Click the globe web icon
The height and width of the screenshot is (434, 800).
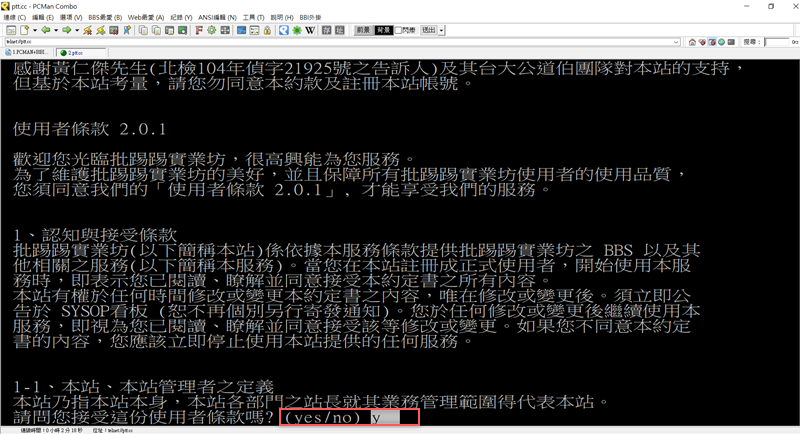[721, 42]
